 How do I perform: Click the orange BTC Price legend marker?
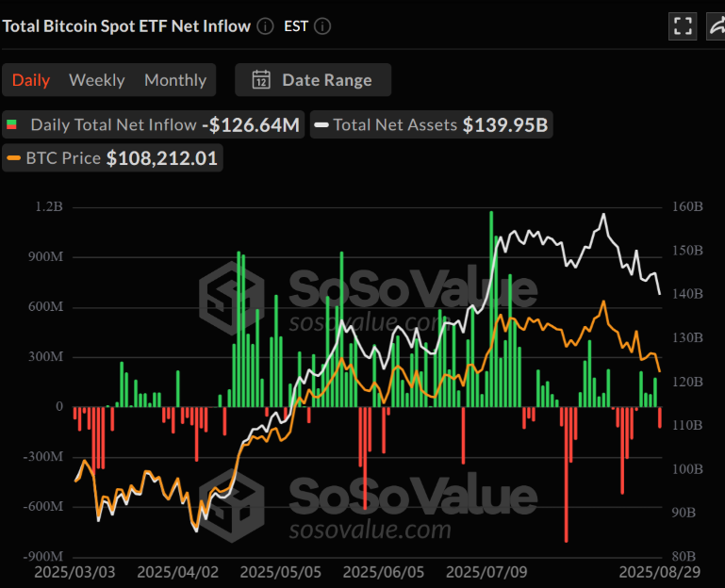point(13,158)
